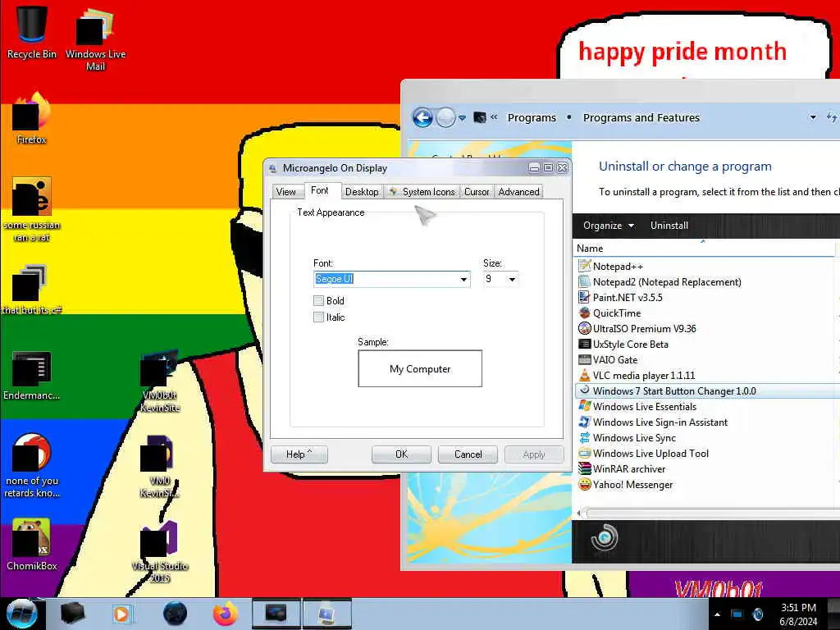Click Uninstall in the Programs toolbar
Viewport: 840px width, 630px height.
(x=669, y=226)
